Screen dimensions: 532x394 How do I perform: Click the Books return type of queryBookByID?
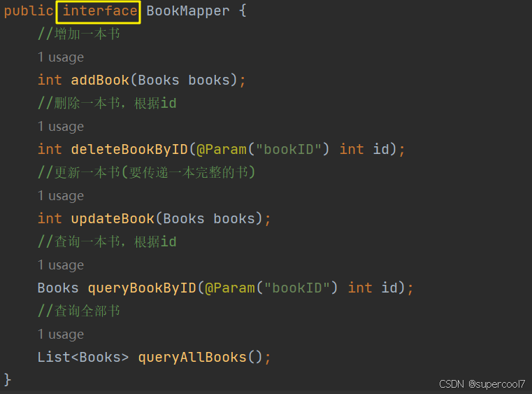click(x=58, y=288)
